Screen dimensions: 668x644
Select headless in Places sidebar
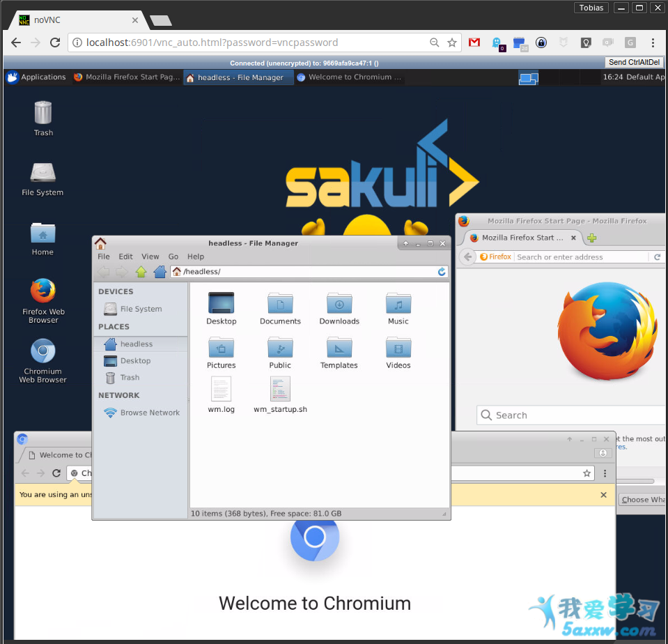point(141,344)
